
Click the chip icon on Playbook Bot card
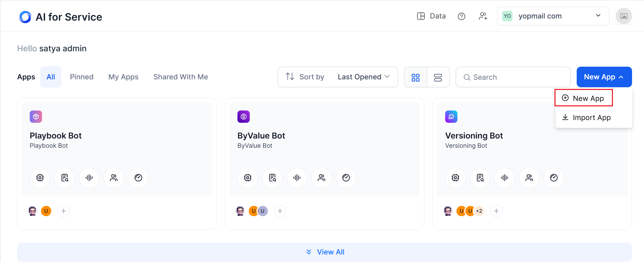[40, 178]
